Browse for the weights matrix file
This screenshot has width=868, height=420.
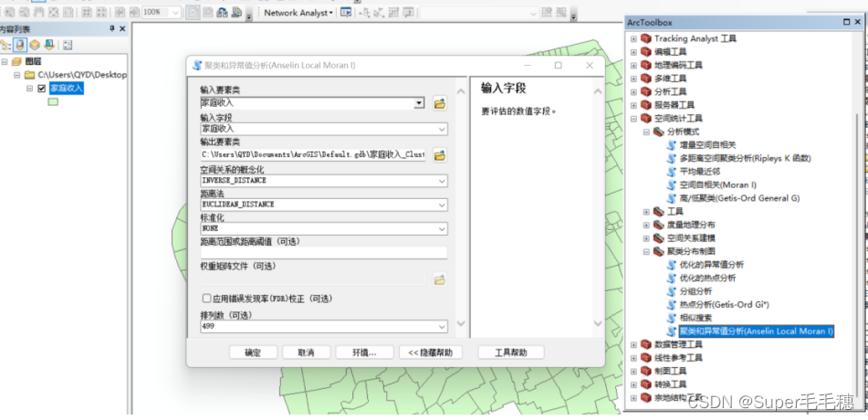(x=440, y=279)
